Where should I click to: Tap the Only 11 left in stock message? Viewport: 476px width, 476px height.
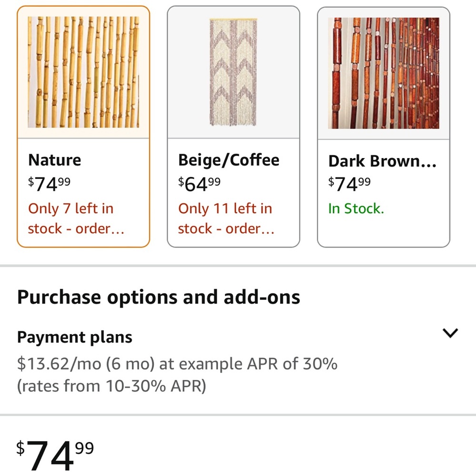point(226,218)
